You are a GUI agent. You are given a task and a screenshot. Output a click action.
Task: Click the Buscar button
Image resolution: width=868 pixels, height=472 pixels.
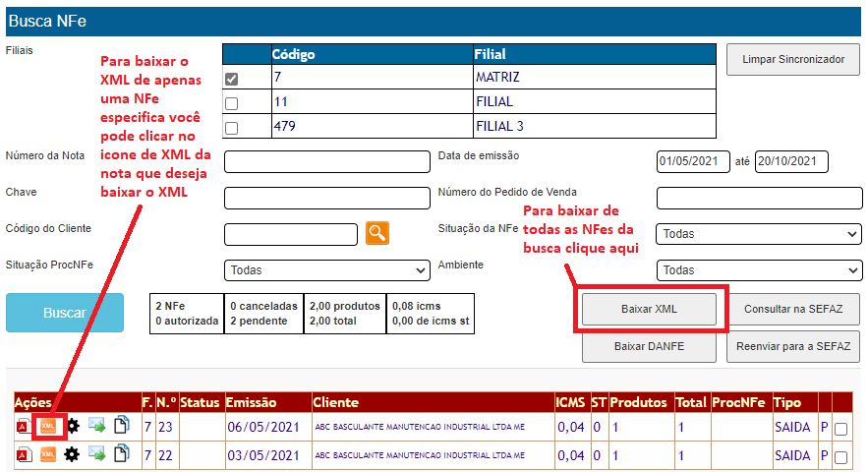pos(65,313)
